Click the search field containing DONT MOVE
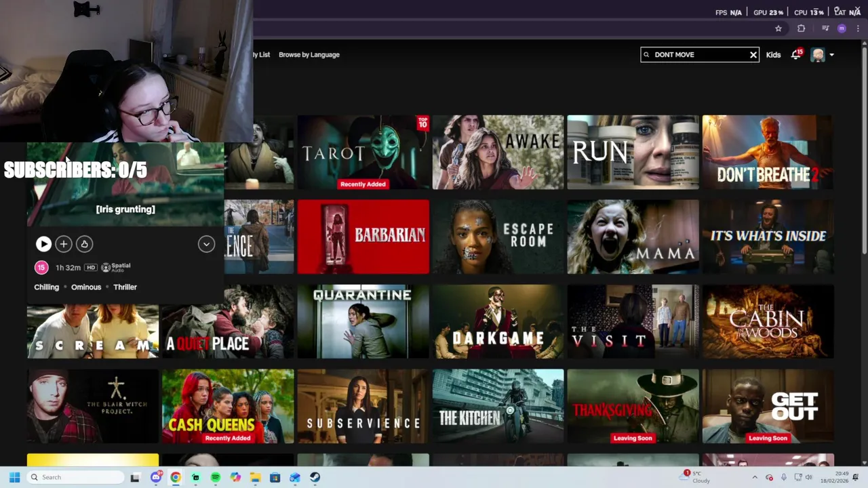Viewport: 868px width, 488px height. [699, 55]
